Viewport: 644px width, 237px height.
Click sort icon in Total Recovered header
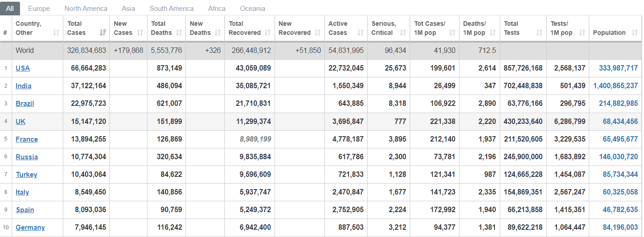click(268, 33)
